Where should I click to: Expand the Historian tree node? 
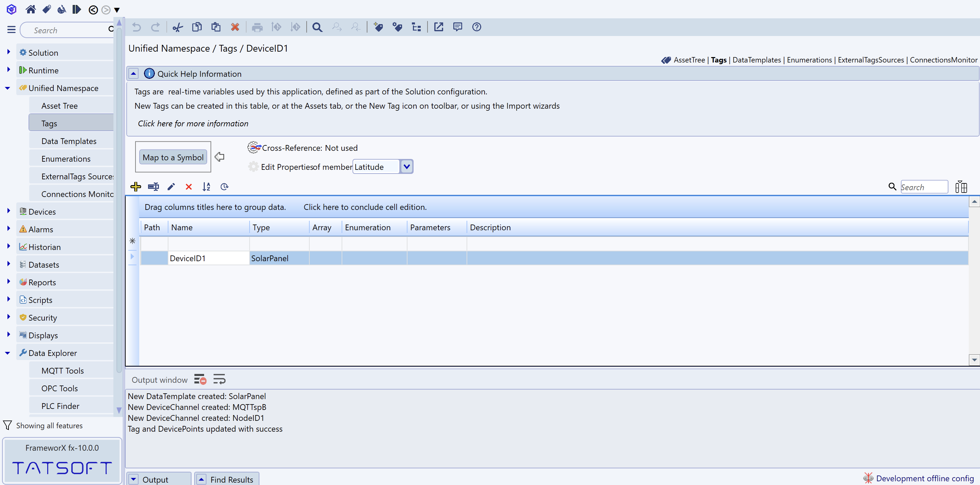click(8, 246)
